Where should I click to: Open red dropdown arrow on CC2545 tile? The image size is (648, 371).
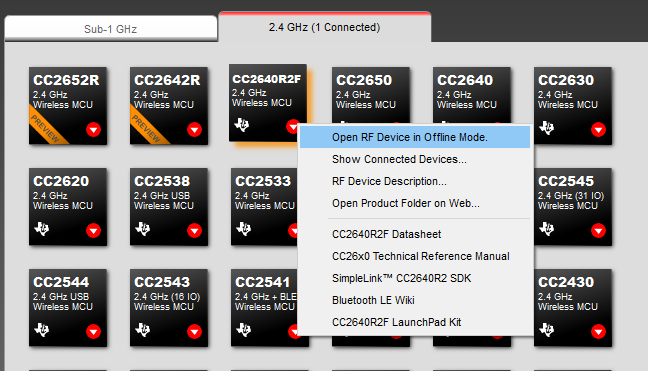598,231
